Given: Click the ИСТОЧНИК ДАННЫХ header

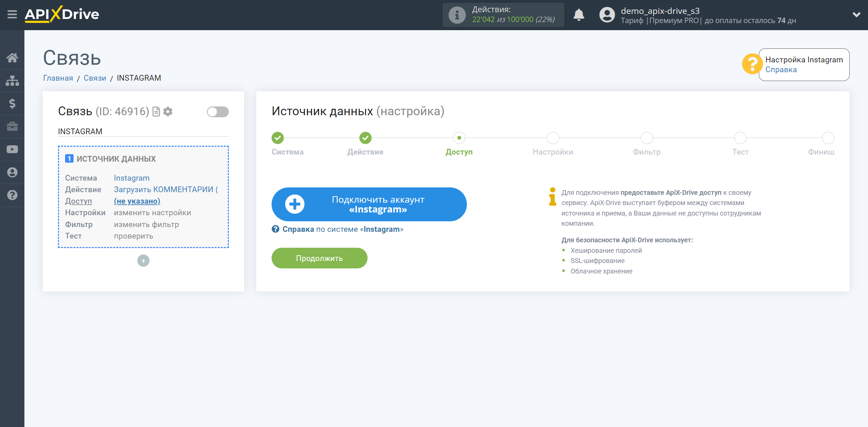Looking at the screenshot, I should (116, 159).
